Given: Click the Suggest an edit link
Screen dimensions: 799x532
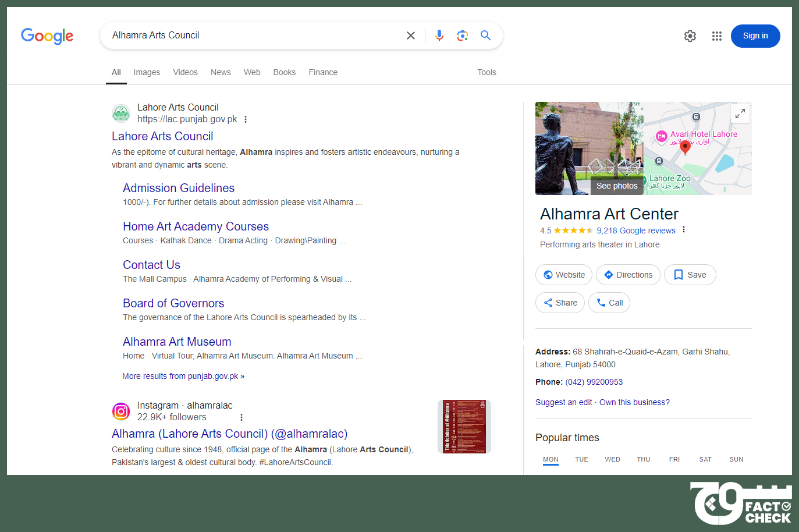Looking at the screenshot, I should coord(563,402).
